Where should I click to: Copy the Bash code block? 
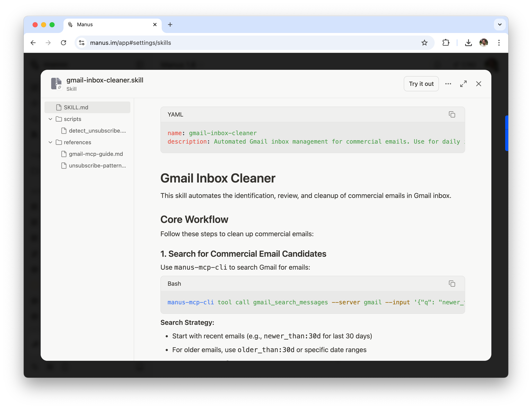(x=452, y=284)
